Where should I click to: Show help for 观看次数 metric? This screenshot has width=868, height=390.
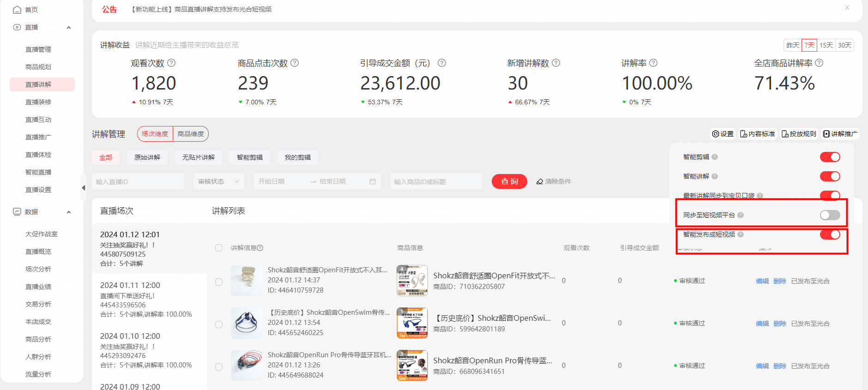(171, 63)
